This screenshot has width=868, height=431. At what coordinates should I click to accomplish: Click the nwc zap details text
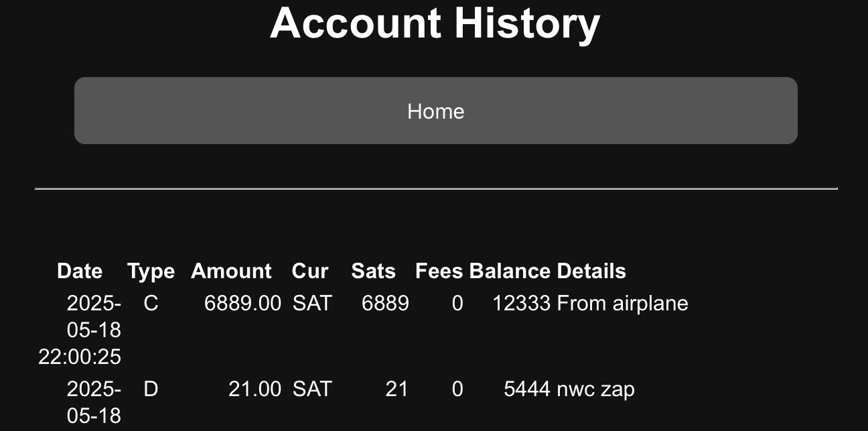coord(595,389)
